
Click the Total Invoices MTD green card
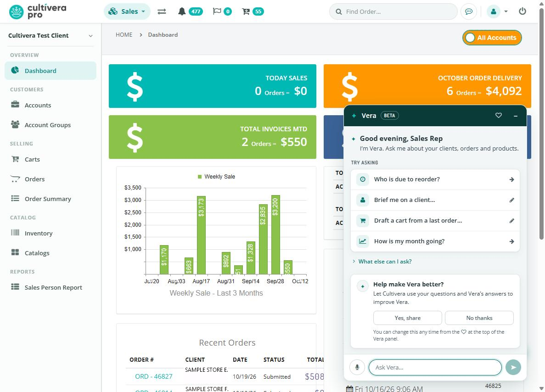(x=213, y=137)
